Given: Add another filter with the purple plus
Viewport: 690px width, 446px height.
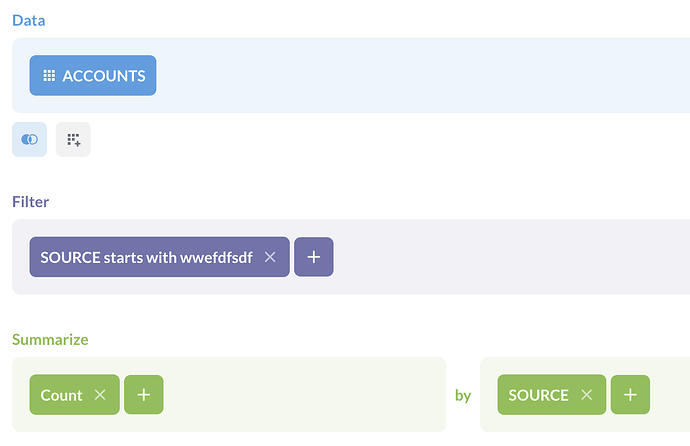Looking at the screenshot, I should click(313, 257).
